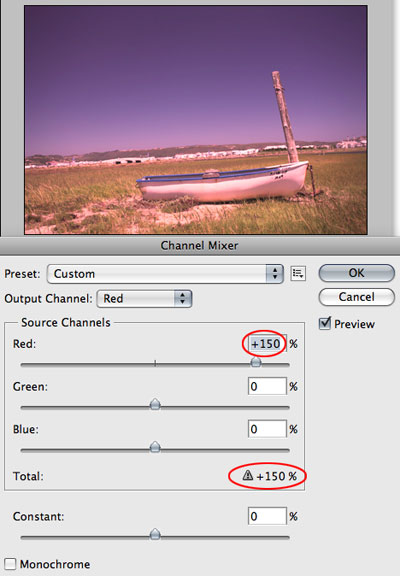Open the preset options menu icon

(298, 274)
